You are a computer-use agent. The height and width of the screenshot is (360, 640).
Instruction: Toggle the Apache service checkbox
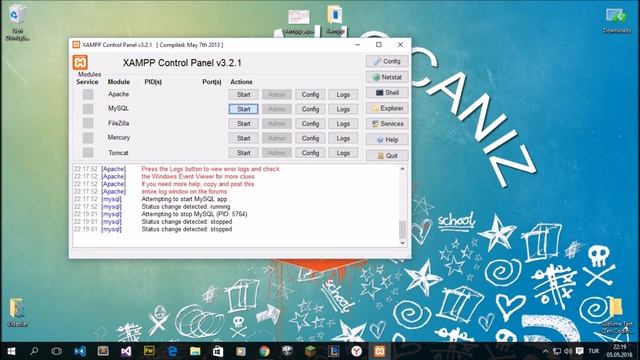88,94
